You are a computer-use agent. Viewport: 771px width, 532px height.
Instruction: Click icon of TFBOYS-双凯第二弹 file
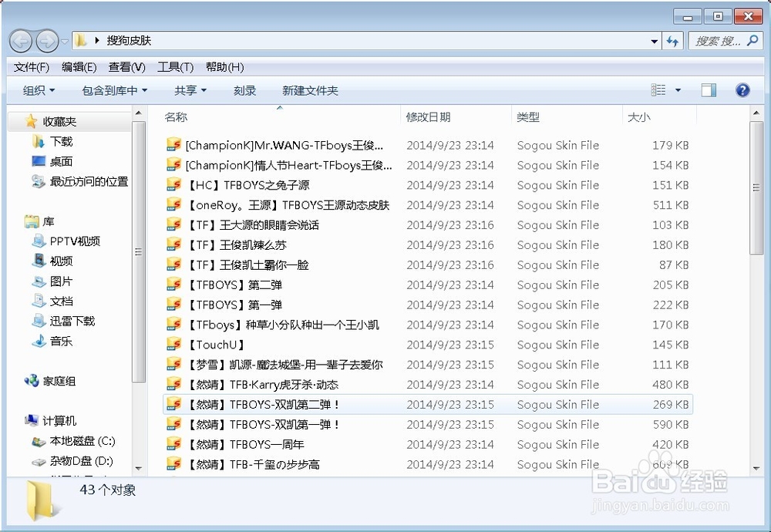pos(174,404)
